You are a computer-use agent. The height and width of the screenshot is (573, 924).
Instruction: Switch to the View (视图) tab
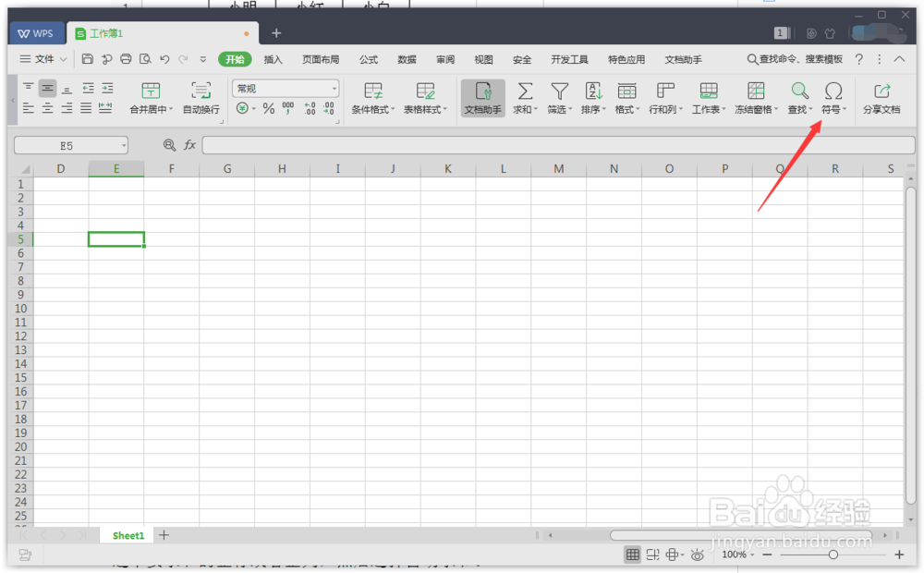[x=483, y=59]
